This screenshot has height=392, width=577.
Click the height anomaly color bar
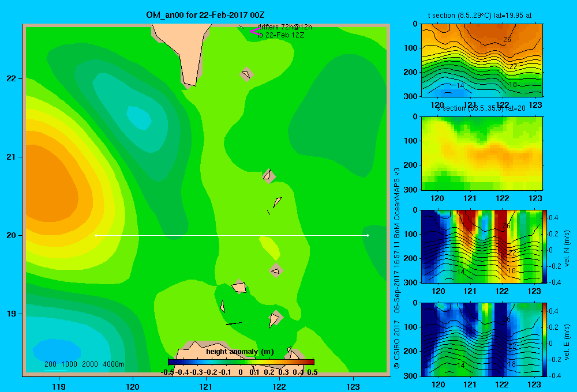pyautogui.click(x=241, y=362)
